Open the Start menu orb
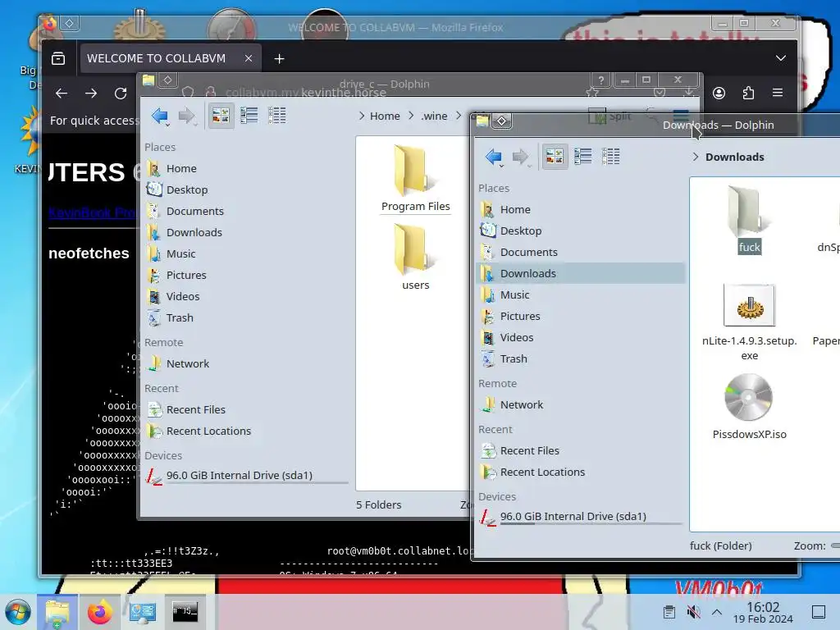 point(18,612)
